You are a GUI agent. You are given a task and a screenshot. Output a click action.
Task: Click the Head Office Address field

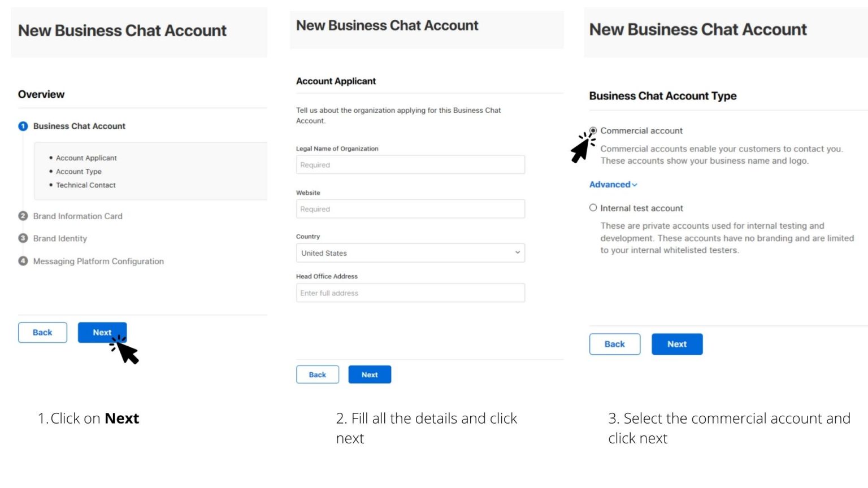point(410,293)
